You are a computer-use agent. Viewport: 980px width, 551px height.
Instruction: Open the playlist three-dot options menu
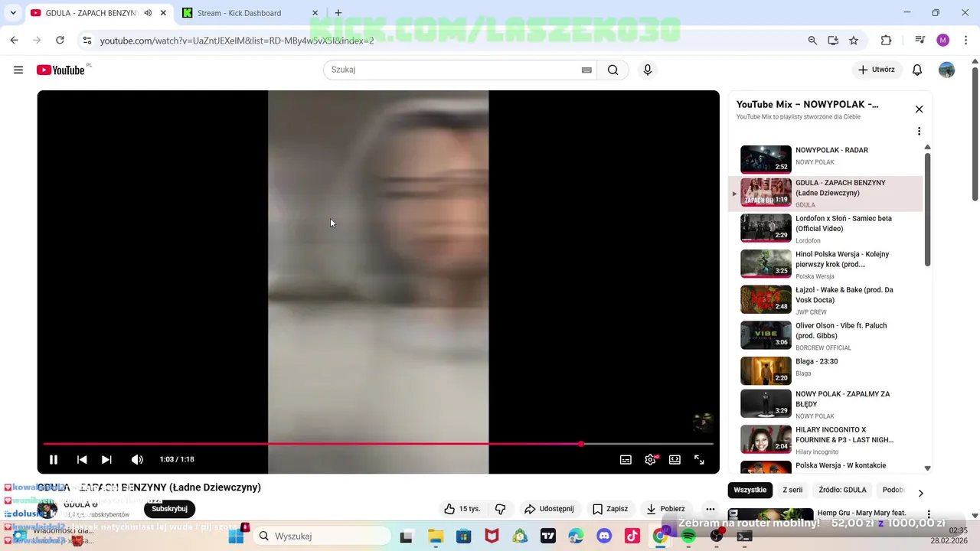920,131
